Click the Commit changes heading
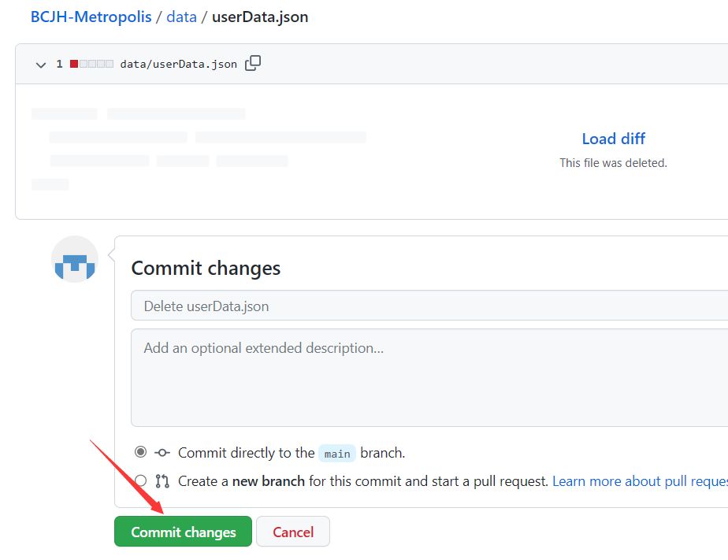 pos(206,268)
